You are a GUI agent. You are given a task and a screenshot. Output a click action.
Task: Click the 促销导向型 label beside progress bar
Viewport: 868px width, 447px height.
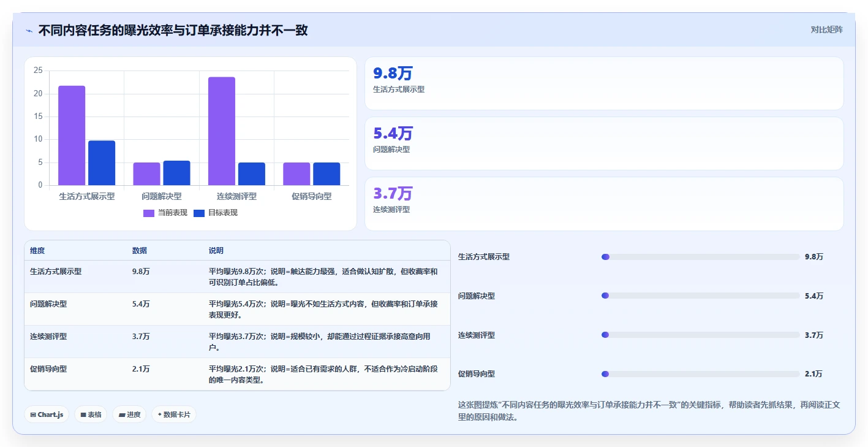pos(477,374)
